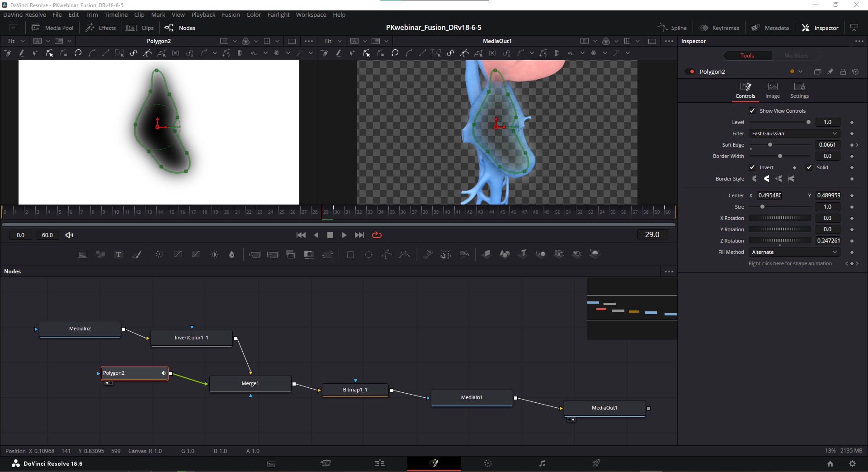Screen dimensions: 868x472
Task: Open the Effects panel
Action: pyautogui.click(x=101, y=28)
